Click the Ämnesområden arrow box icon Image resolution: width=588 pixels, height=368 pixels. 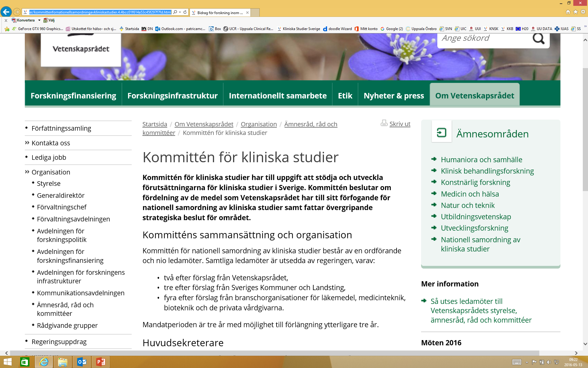tap(441, 132)
